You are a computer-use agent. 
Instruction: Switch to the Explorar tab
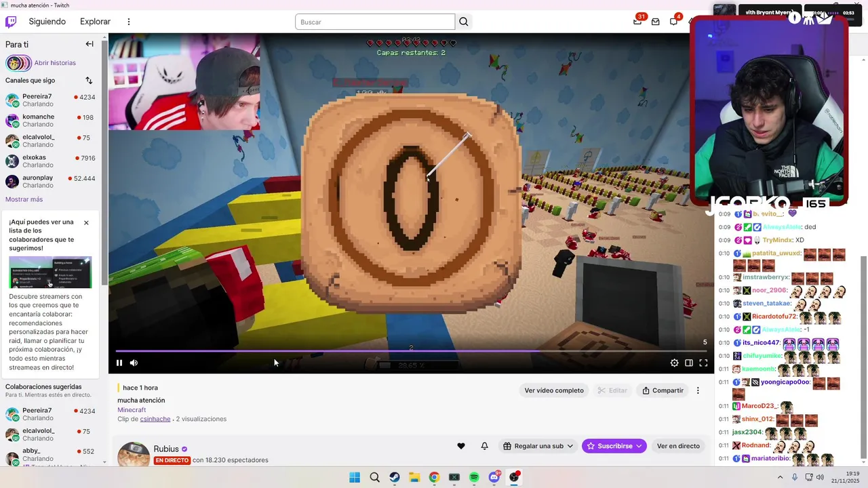[95, 22]
